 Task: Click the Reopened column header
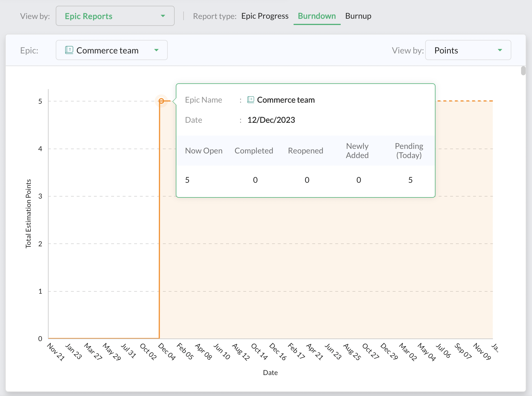pos(305,151)
